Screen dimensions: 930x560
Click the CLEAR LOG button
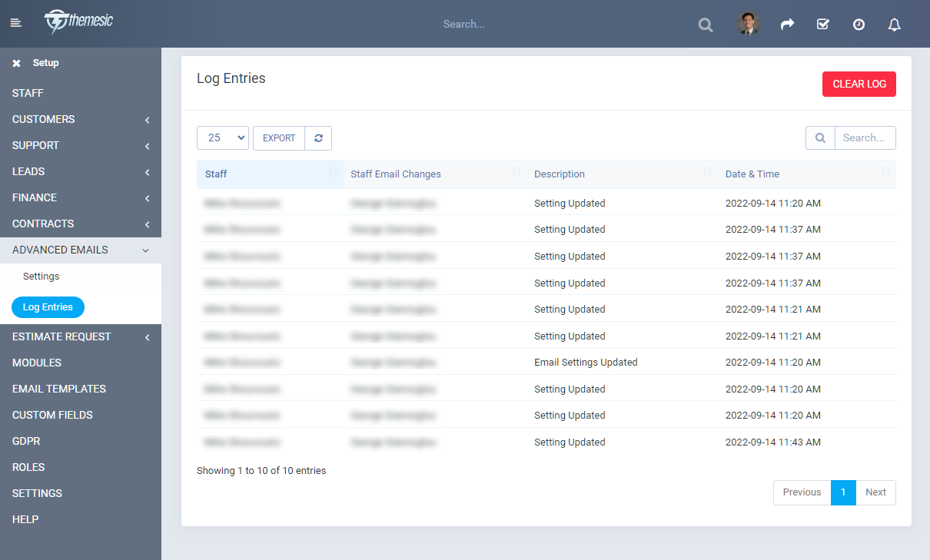tap(859, 84)
